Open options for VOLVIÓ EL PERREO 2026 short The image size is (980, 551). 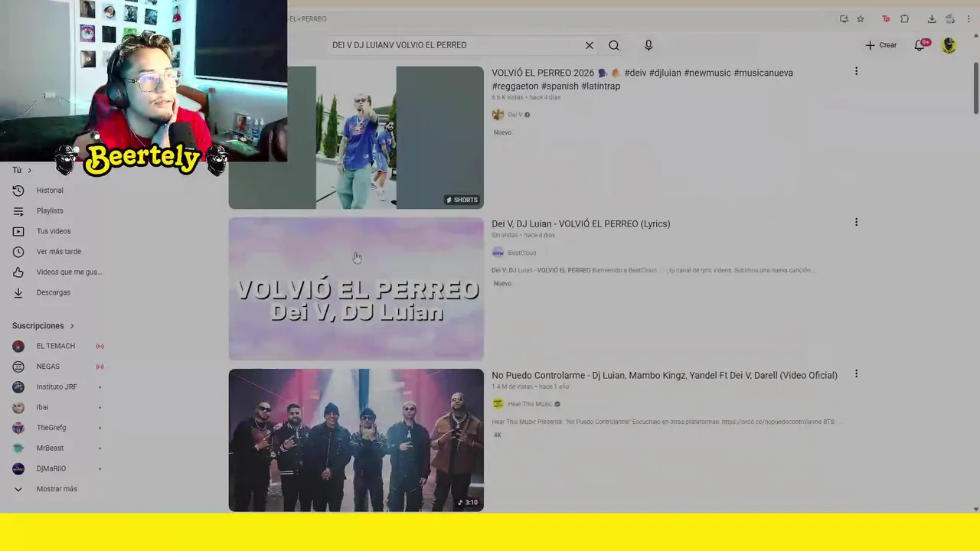(x=856, y=71)
